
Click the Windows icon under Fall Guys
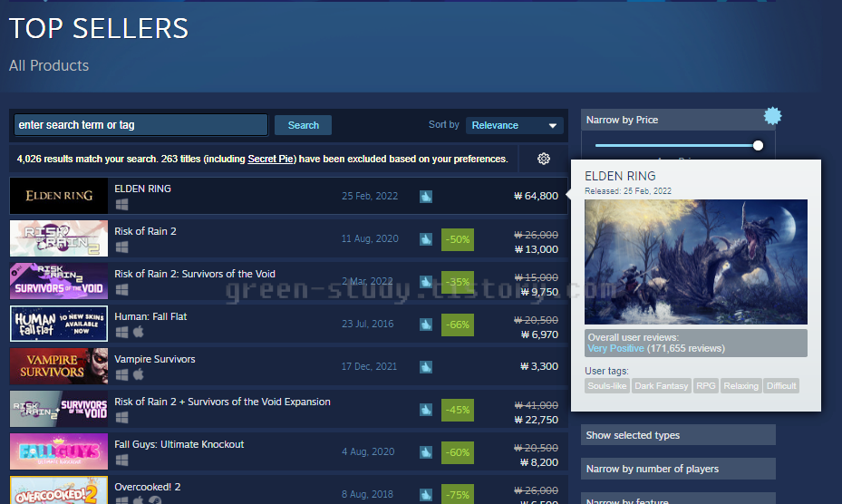(121, 460)
